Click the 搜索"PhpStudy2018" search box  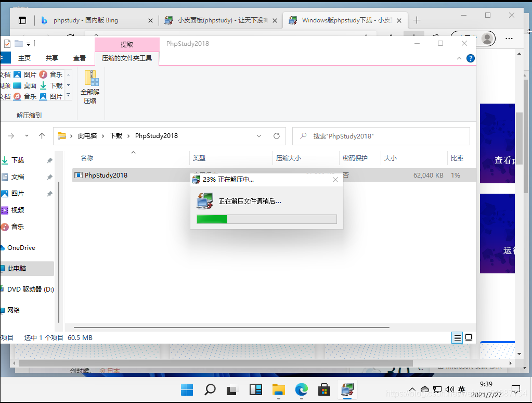381,136
